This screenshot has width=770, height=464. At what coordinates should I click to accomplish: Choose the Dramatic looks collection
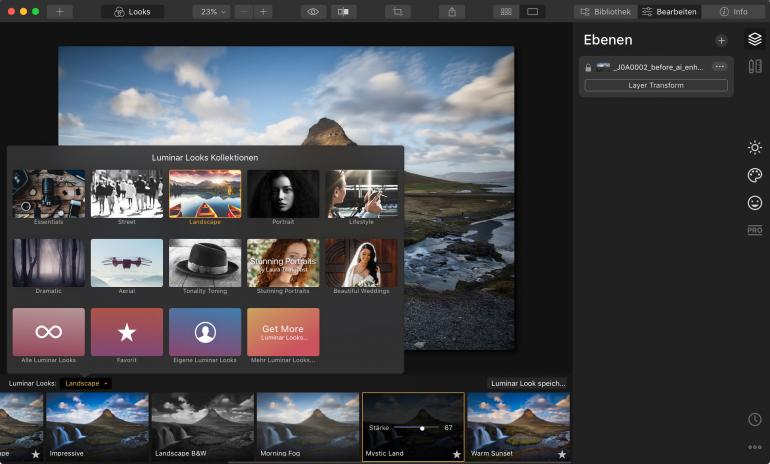49,263
